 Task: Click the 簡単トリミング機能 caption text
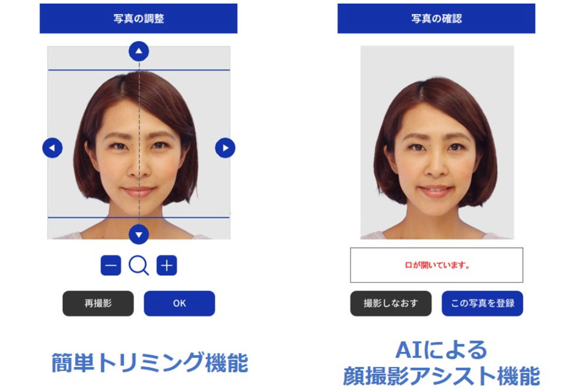[149, 362]
